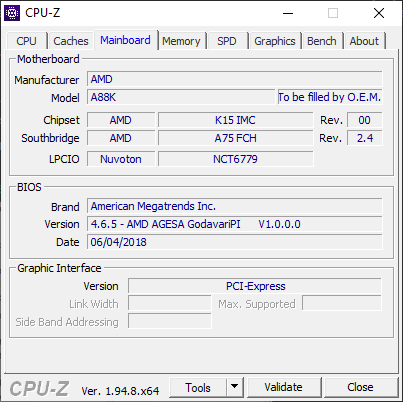Minimize the CPU-Z window
The height and width of the screenshot is (402, 403).
tap(288, 13)
